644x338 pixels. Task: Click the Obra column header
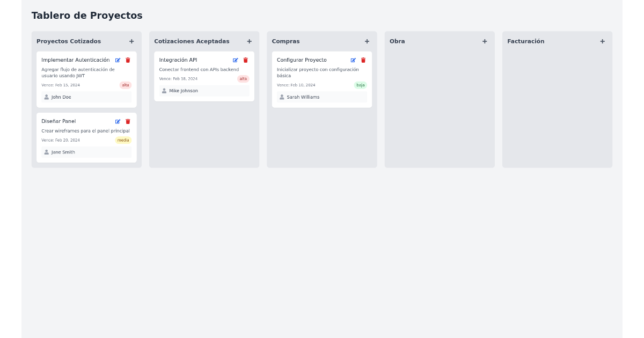coord(397,41)
